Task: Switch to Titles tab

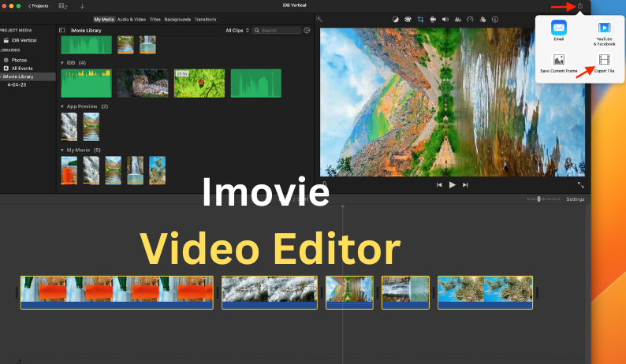Action: click(x=155, y=19)
